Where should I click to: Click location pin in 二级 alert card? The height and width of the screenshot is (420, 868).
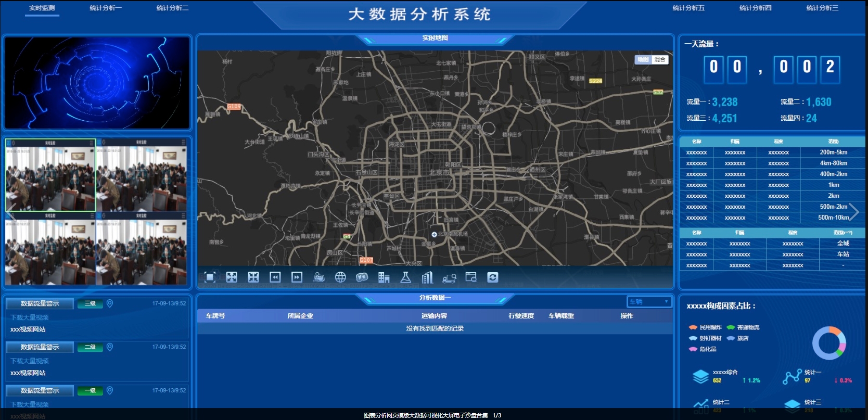point(110,347)
